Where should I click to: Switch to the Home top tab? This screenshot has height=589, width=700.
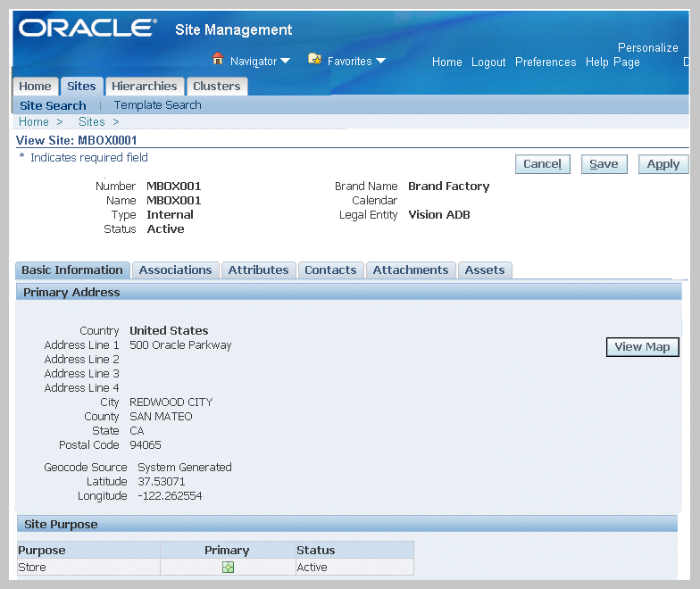pyautogui.click(x=36, y=86)
